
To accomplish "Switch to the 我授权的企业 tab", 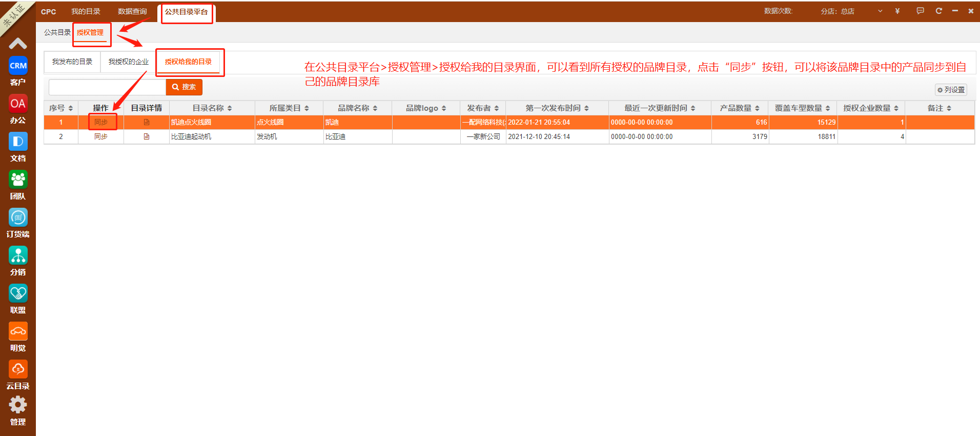I will (x=128, y=62).
